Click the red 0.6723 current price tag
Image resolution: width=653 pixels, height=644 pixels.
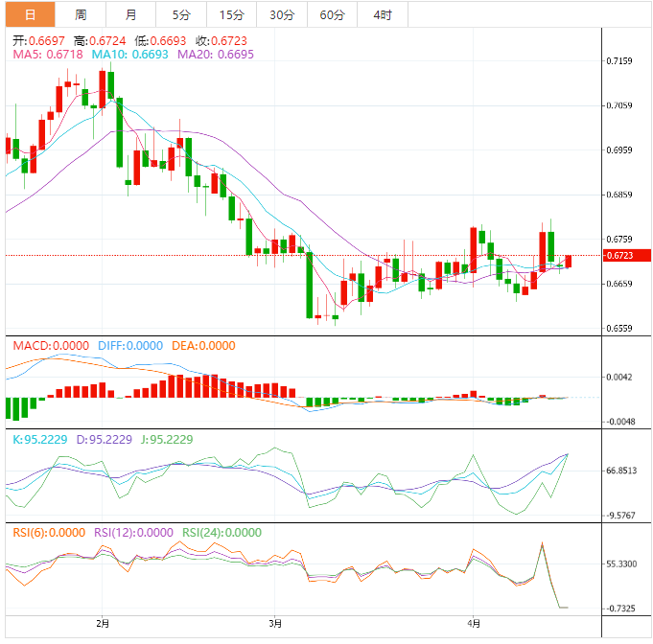pos(626,255)
